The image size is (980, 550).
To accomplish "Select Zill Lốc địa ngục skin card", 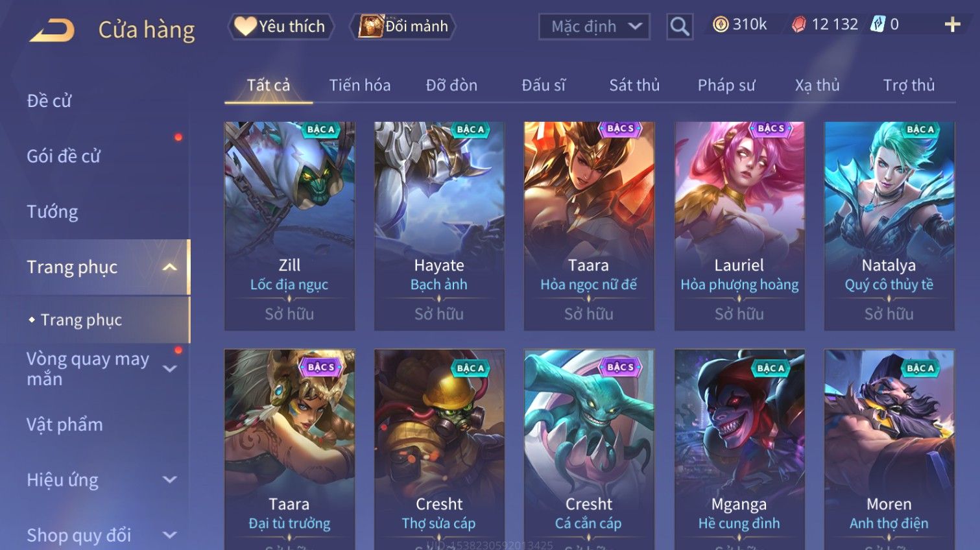I will tap(289, 226).
